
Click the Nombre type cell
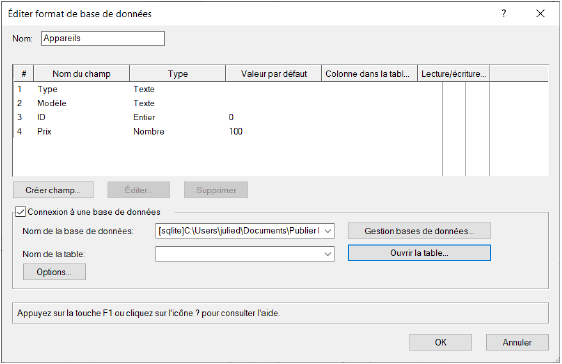(x=149, y=131)
